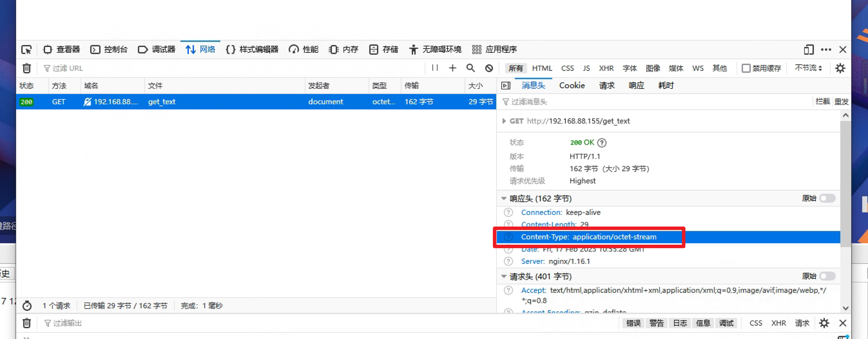This screenshot has width=868, height=339.
Task: Open request blocking icon
Action: (x=489, y=68)
